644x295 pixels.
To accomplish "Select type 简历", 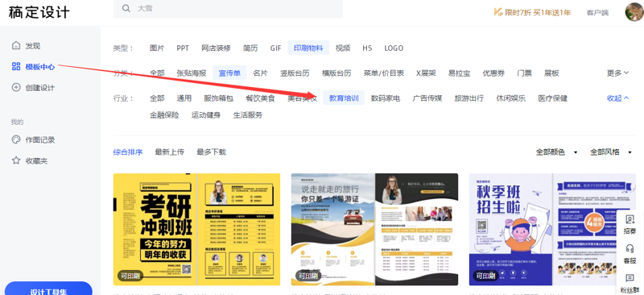I will (x=250, y=48).
